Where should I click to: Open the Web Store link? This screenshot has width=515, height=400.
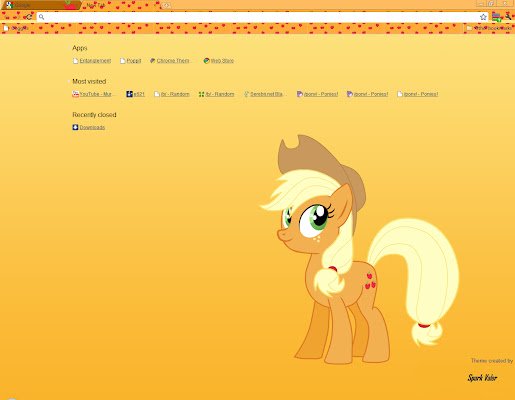coord(218,61)
